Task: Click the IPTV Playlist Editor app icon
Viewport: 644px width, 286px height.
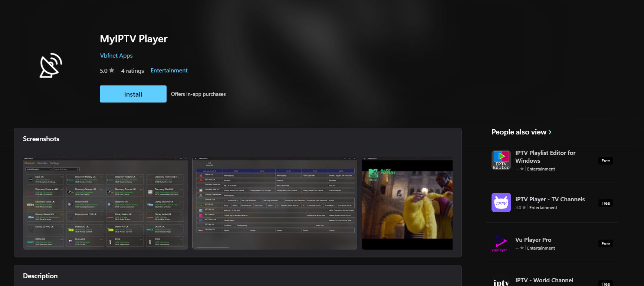Action: tap(501, 160)
